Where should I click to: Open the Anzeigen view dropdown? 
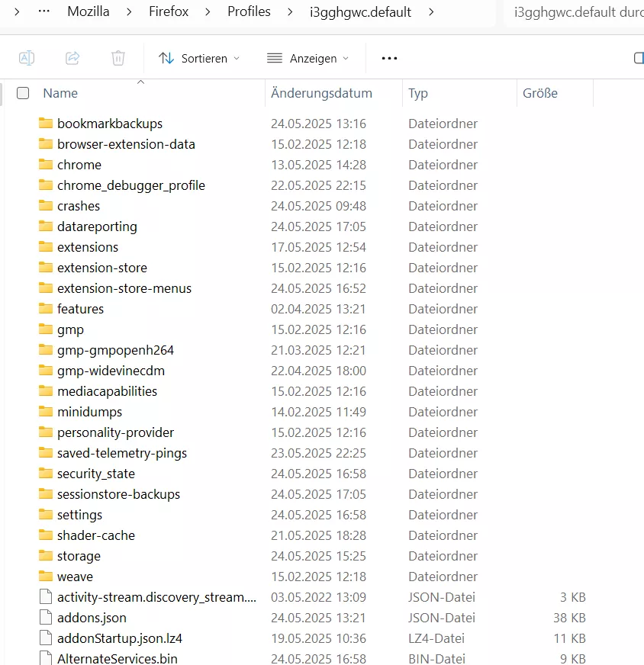(x=308, y=58)
